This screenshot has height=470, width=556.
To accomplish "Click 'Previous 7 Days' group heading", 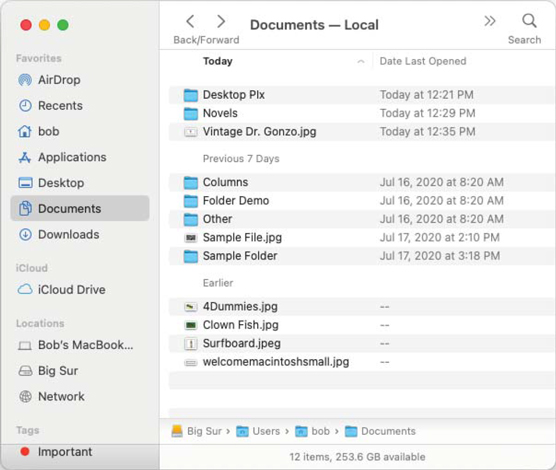I will tap(241, 159).
